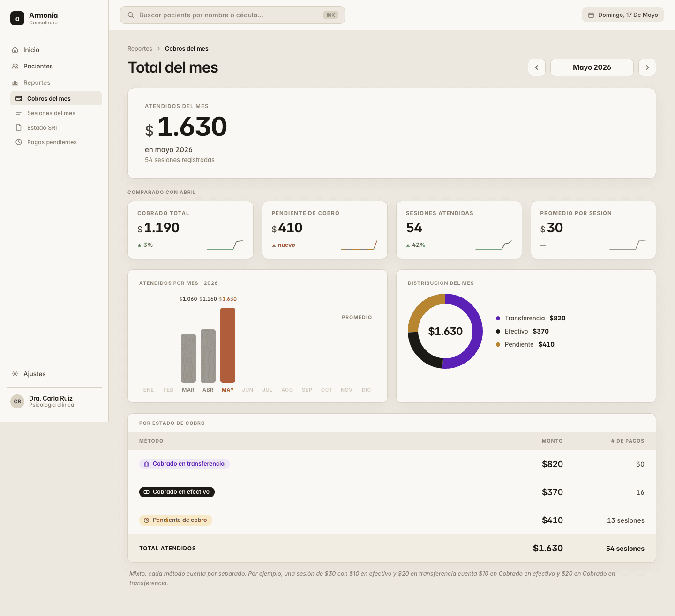Image resolution: width=675 pixels, height=616 pixels.
Task: Click the Pagos pendientes clock icon
Action: click(x=19, y=142)
